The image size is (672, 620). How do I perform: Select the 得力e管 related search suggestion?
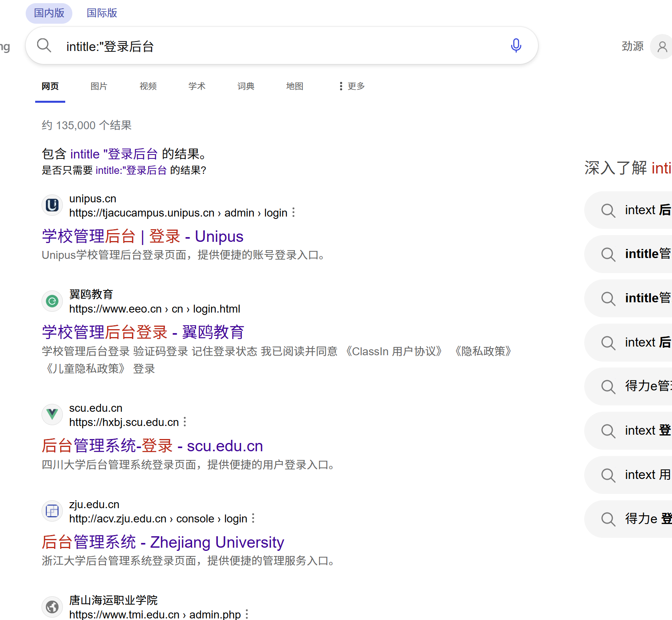(629, 386)
